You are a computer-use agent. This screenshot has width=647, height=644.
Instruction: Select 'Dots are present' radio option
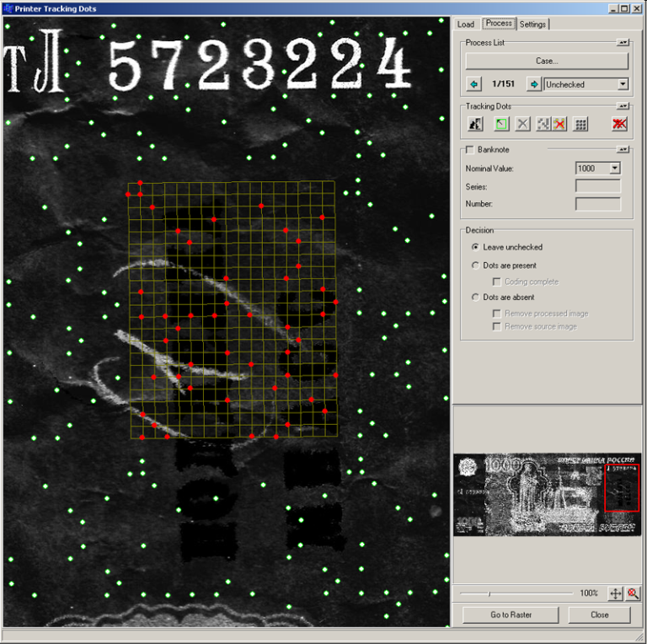tap(476, 265)
